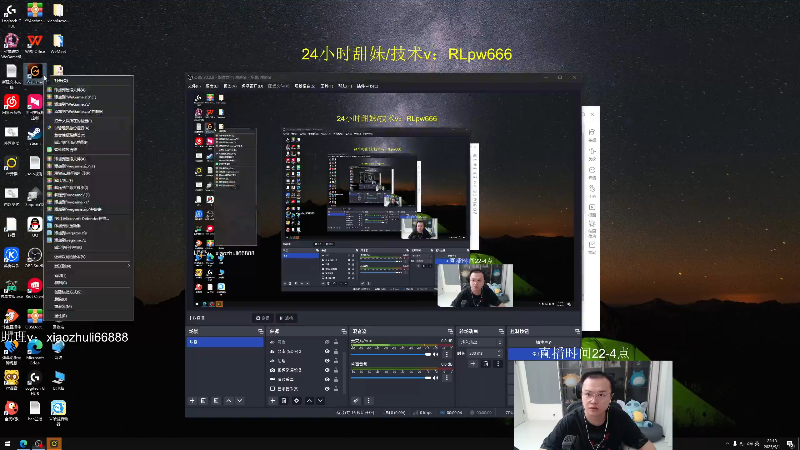800x450 pixels.
Task: Select the highlighted scene in Scenes list
Action: 225,342
